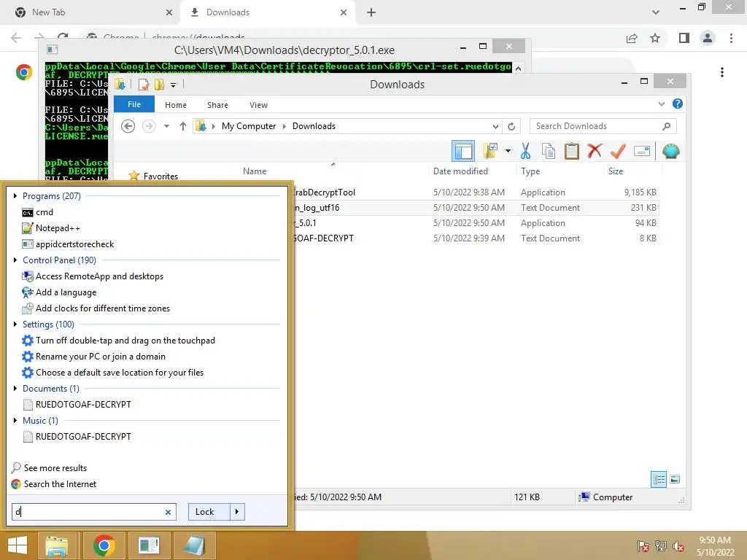The width and height of the screenshot is (747, 560).
Task: Open the Home ribbon tab
Action: click(176, 105)
